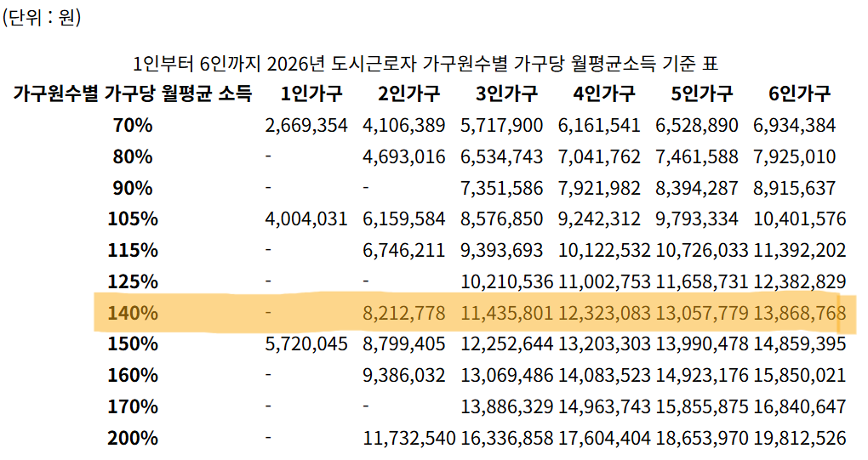868x460 pixels.
Task: Select cell value 11,732,540
Action: coord(408,439)
